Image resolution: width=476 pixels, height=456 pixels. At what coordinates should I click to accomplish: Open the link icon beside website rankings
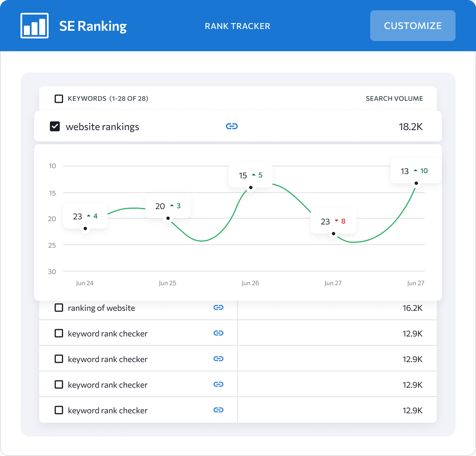click(x=232, y=126)
